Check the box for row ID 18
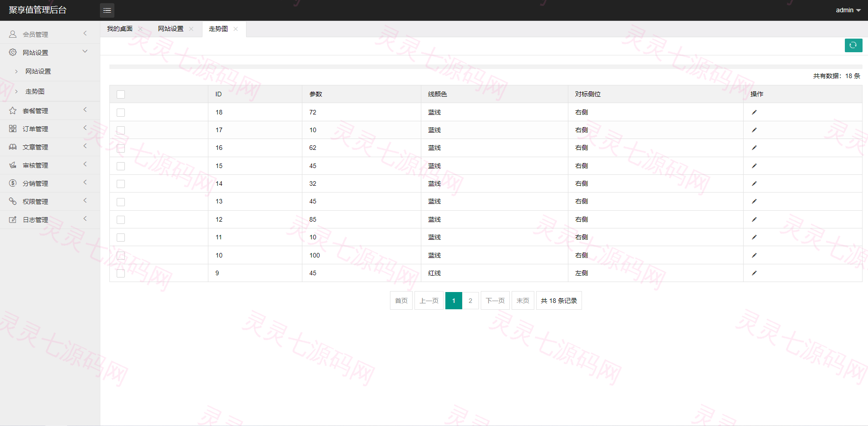 pos(121,113)
